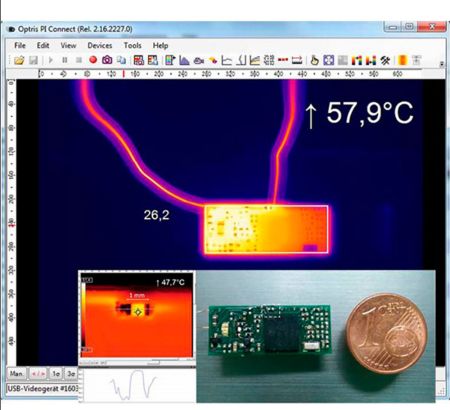Open the Edit menu
The height and width of the screenshot is (410, 450).
[43, 45]
